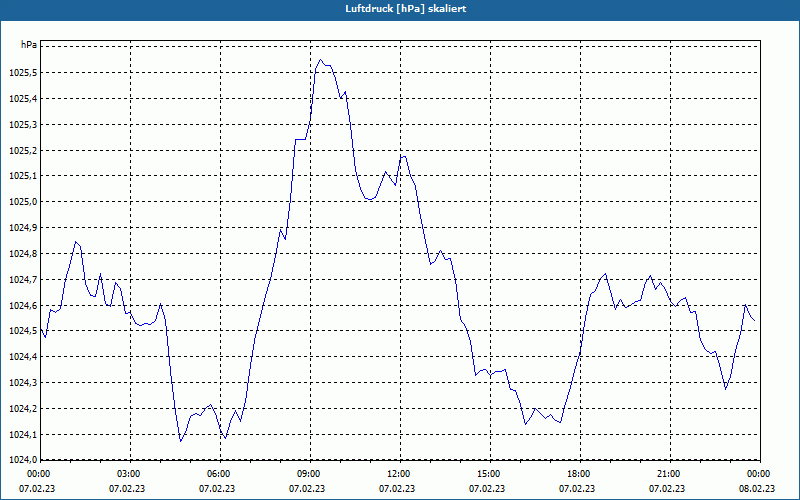Click the 'hPa' unit label on y-axis
This screenshot has width=800, height=500.
tap(29, 45)
